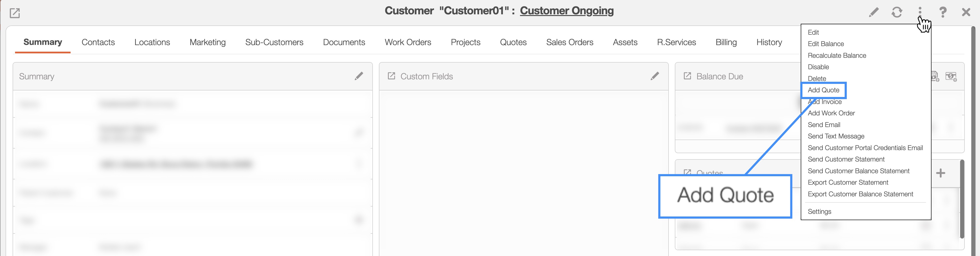Open the Balance Due pop-out icon
Image resolution: width=980 pixels, height=256 pixels.
pyautogui.click(x=687, y=76)
